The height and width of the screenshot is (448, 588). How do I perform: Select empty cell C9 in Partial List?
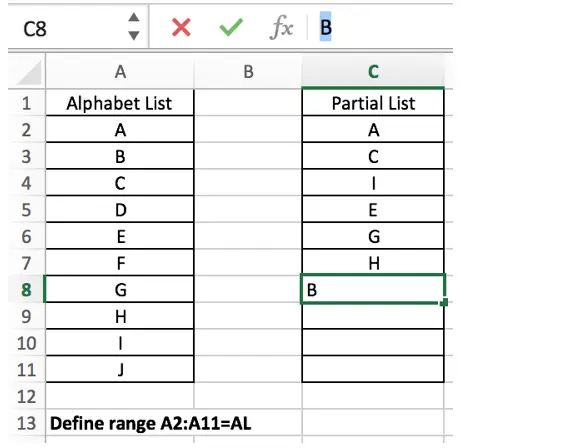point(373,316)
